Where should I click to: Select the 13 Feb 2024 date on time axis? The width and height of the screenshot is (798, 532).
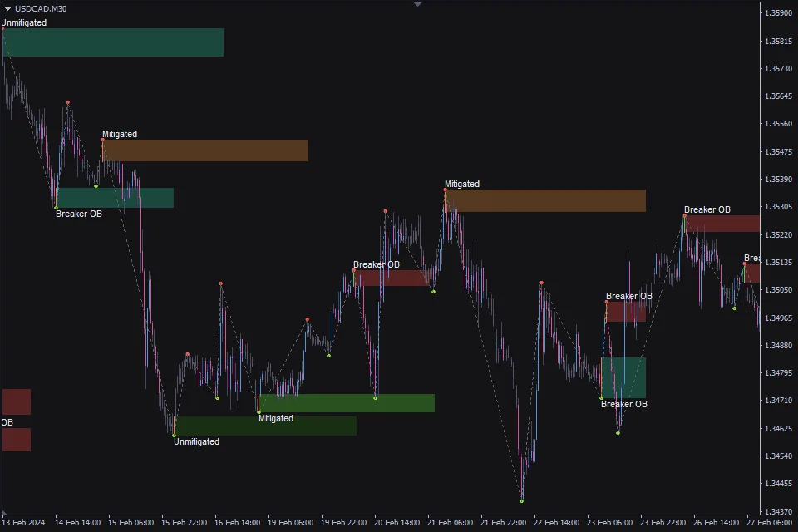click(x=25, y=523)
